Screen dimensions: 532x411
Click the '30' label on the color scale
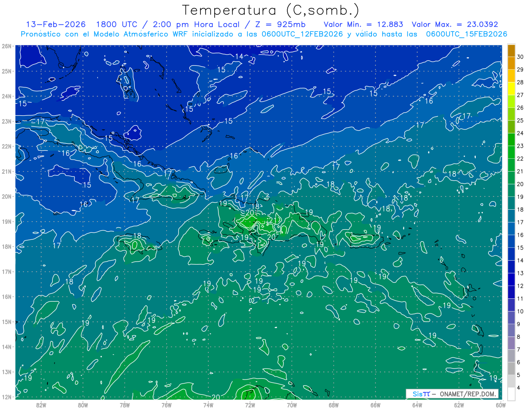tap(520, 57)
